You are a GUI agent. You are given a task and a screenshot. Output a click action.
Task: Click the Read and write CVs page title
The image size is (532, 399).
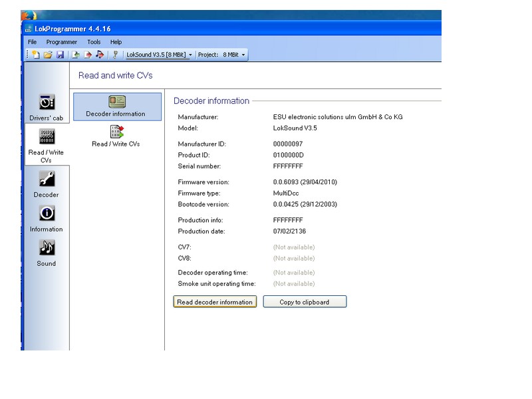[115, 75]
